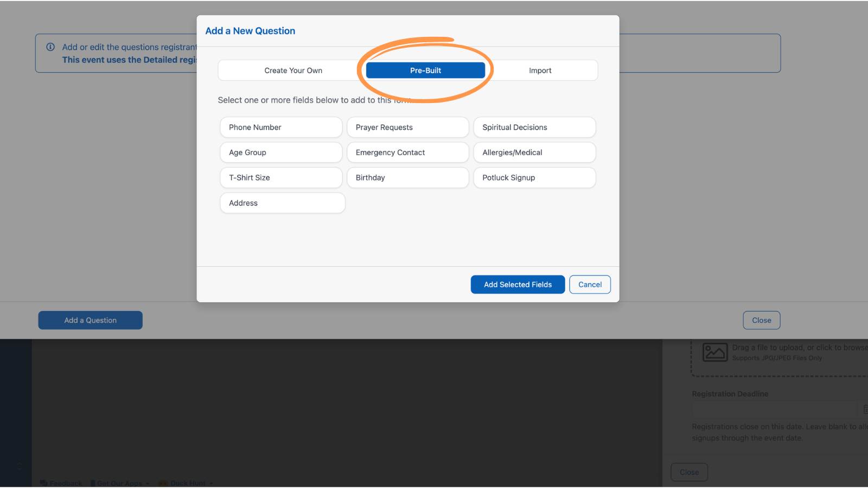
Task: Choose the Age Group field
Action: tap(281, 152)
